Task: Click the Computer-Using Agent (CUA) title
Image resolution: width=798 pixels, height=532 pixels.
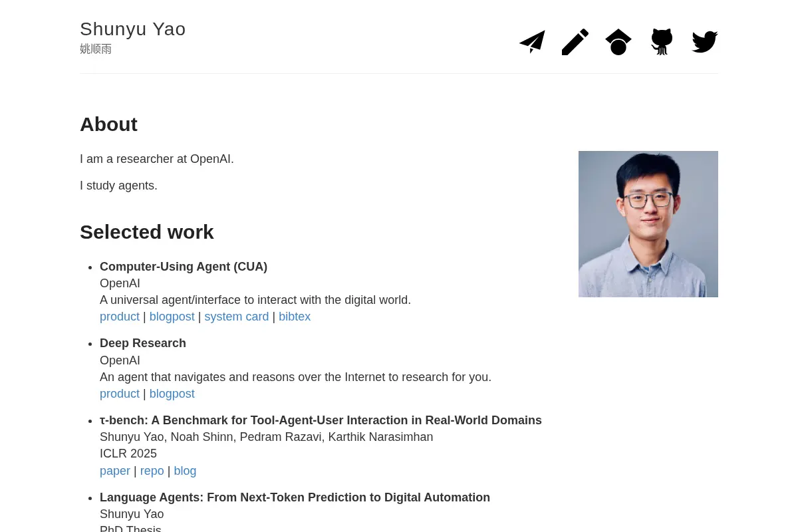Action: (x=184, y=267)
